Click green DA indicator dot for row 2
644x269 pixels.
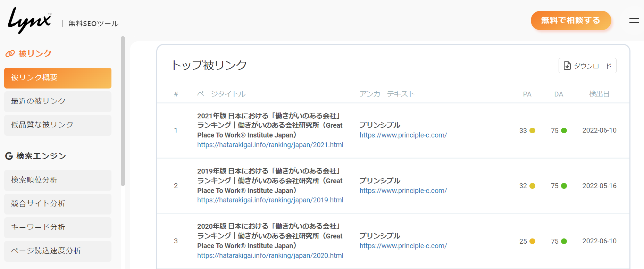(564, 186)
